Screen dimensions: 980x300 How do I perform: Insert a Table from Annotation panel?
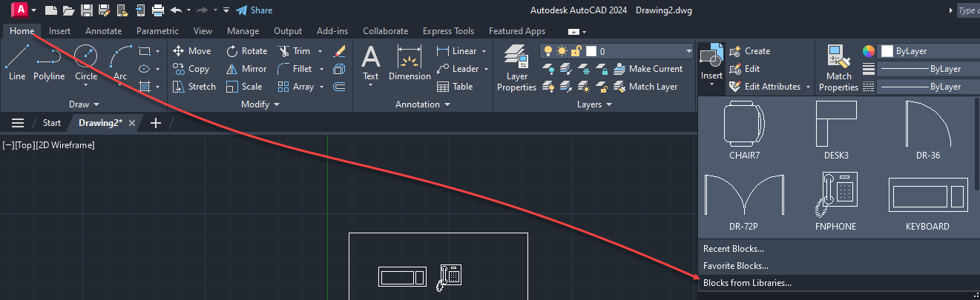tap(456, 87)
